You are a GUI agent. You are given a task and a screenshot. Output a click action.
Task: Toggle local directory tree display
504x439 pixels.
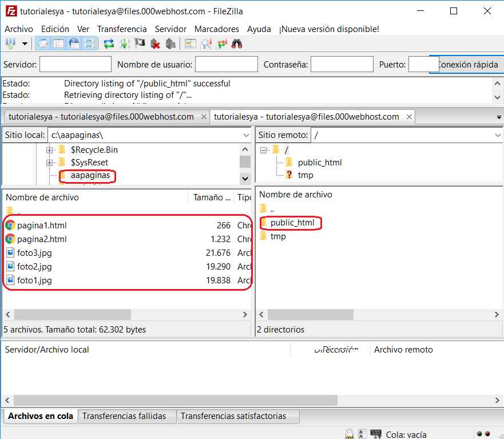point(58,43)
